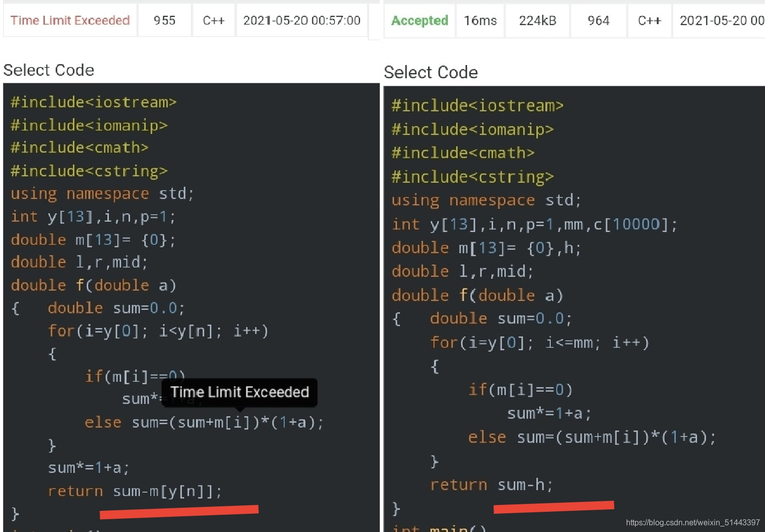Click the left panel's Select Code heading
The height and width of the screenshot is (532, 765).
pos(49,70)
